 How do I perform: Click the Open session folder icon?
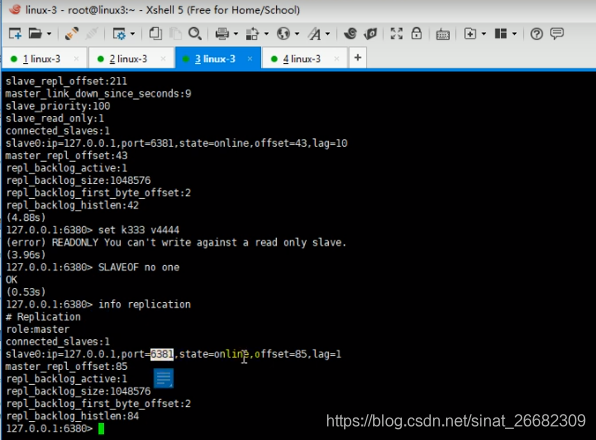pyautogui.click(x=35, y=34)
